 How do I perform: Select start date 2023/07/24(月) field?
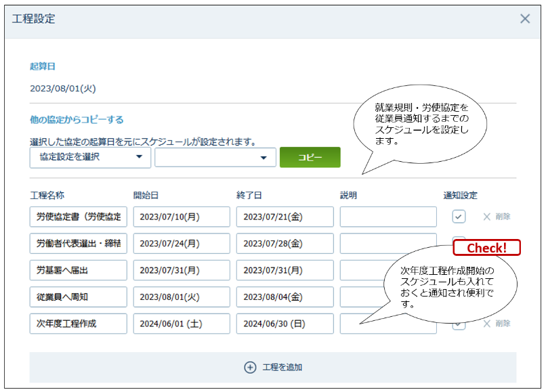tap(182, 243)
